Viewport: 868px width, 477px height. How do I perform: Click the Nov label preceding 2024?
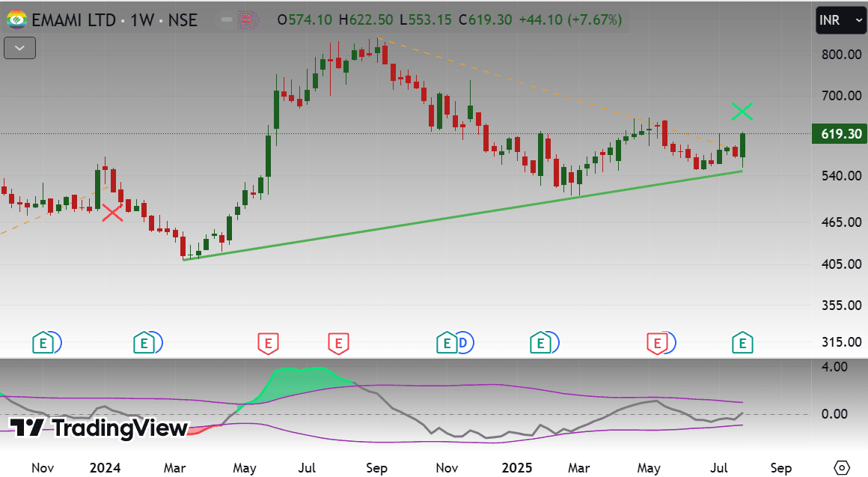click(x=43, y=467)
